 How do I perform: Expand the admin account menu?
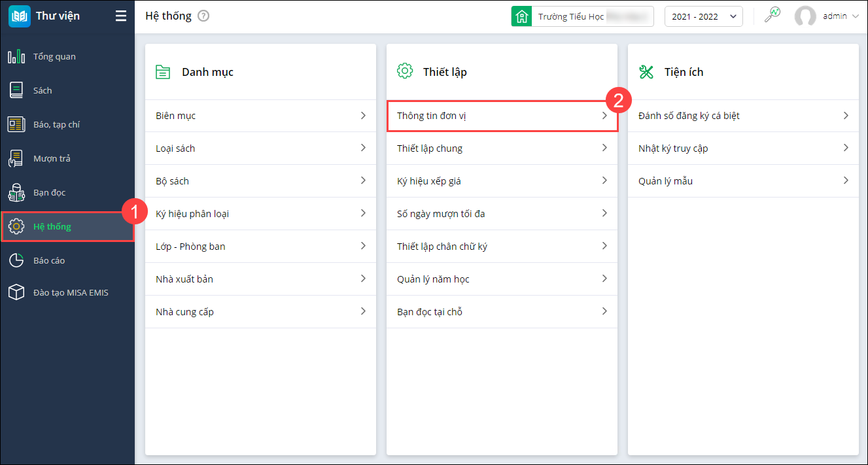856,16
